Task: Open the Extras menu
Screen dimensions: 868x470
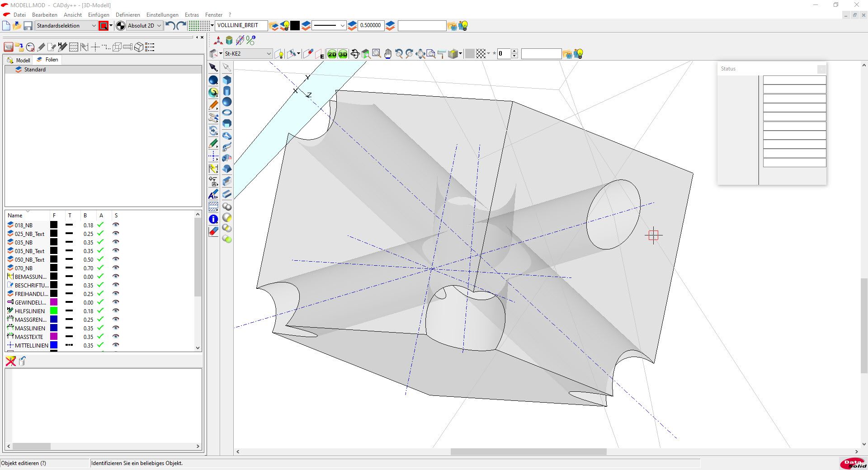Action: pos(192,15)
